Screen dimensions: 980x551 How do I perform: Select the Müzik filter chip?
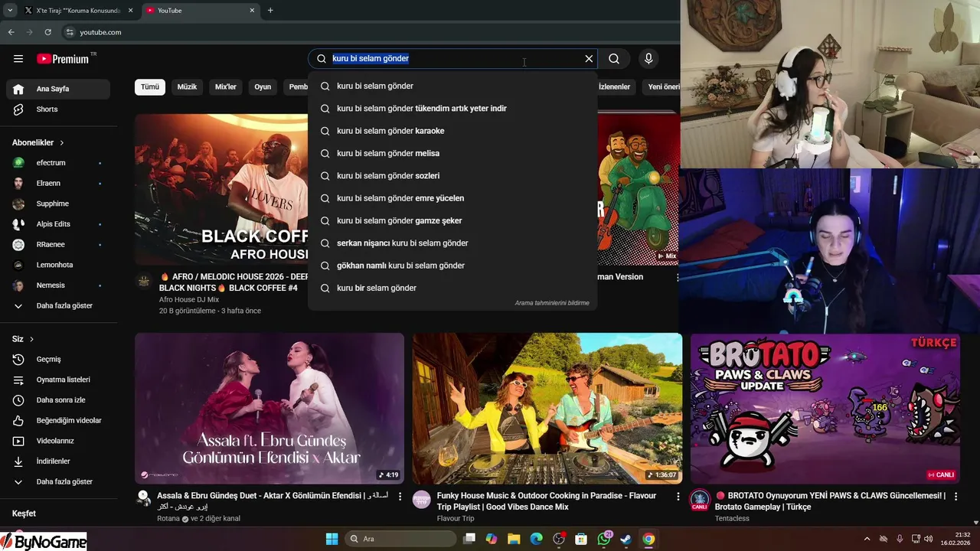(187, 87)
